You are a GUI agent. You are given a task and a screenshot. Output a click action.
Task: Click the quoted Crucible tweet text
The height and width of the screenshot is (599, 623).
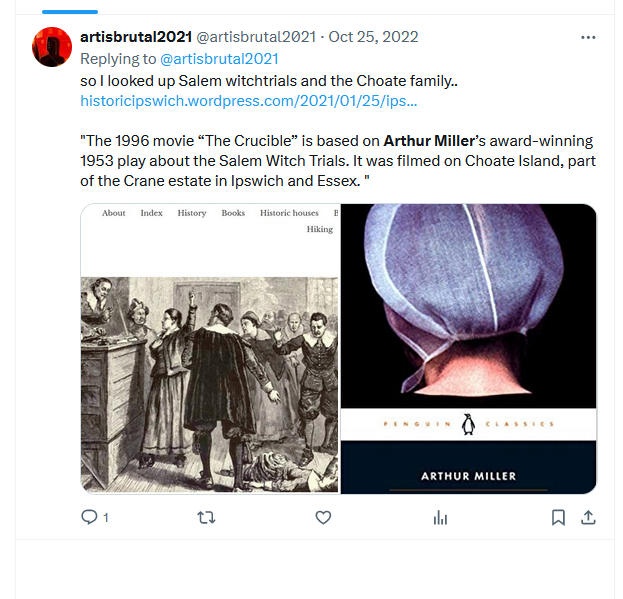pyautogui.click(x=338, y=161)
